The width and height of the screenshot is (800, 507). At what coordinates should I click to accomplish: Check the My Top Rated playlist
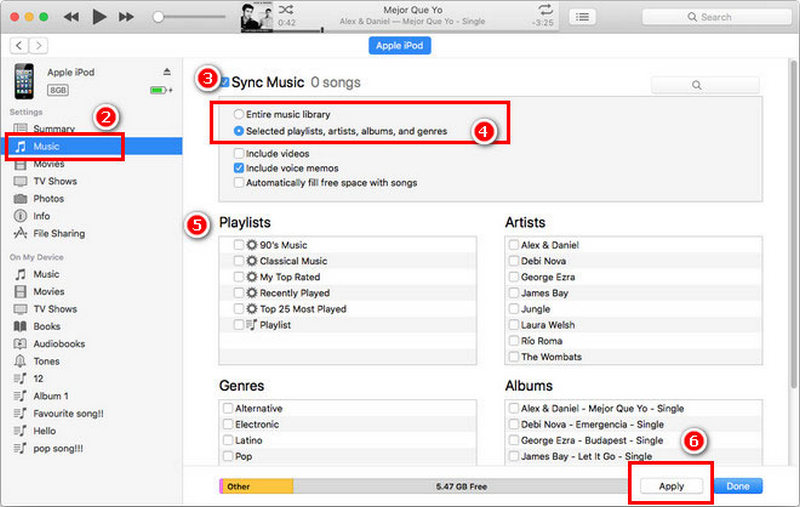coord(238,277)
